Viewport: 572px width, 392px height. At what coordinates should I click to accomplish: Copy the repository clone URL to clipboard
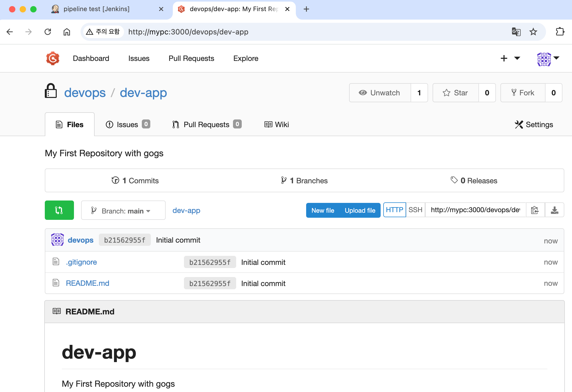(535, 210)
